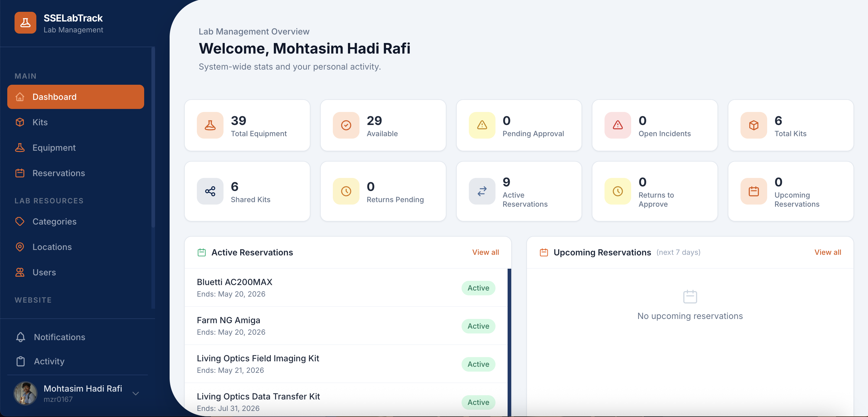Click the "Pending Approval" stat label
Viewport: 868px width, 417px height.
click(x=533, y=134)
